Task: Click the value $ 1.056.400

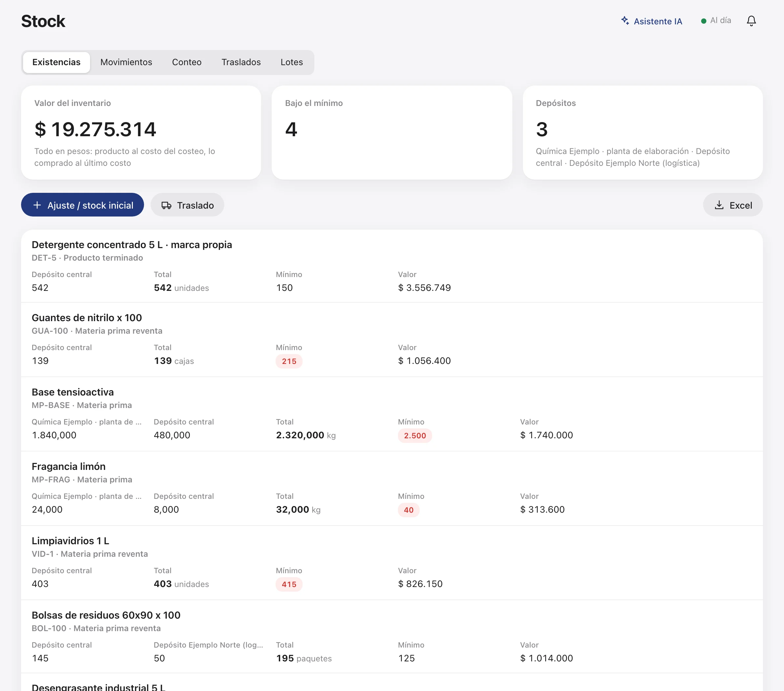Action: click(x=424, y=361)
